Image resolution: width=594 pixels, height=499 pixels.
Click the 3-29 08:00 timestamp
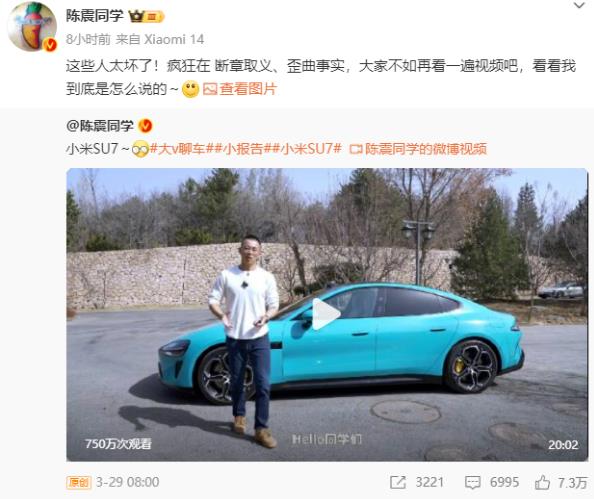click(x=127, y=482)
